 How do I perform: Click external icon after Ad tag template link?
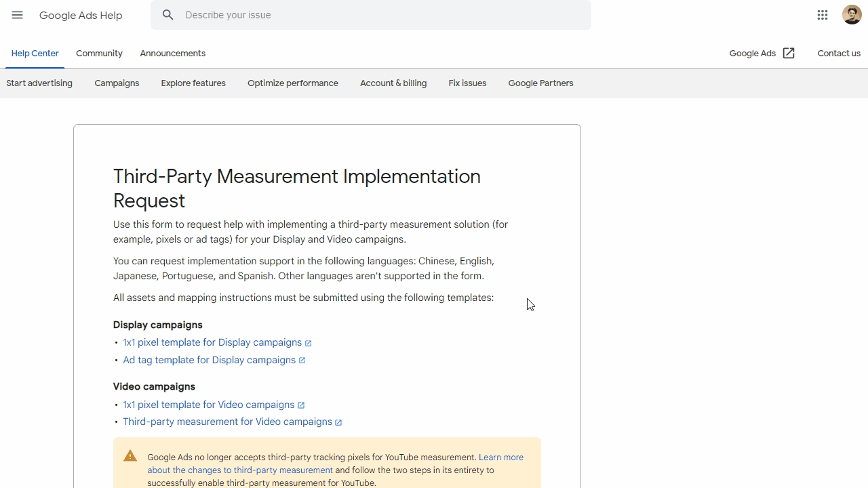coord(302,361)
